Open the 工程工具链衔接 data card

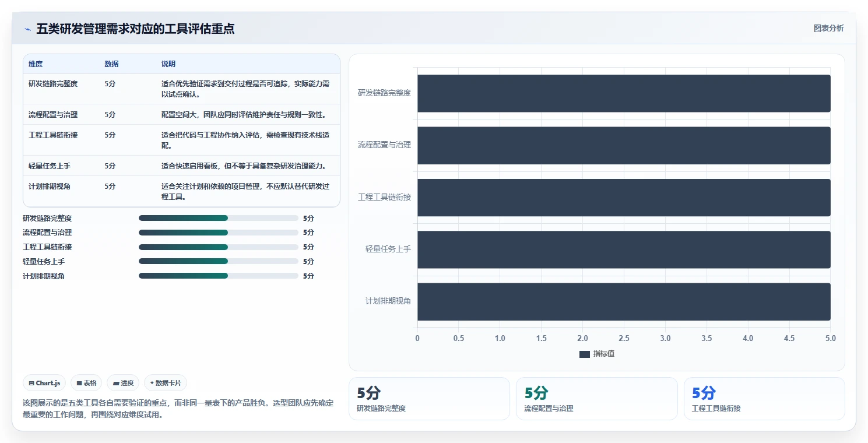[x=764, y=399]
